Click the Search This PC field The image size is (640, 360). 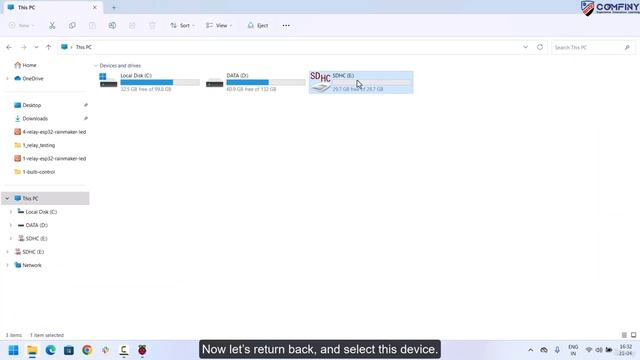coord(593,47)
